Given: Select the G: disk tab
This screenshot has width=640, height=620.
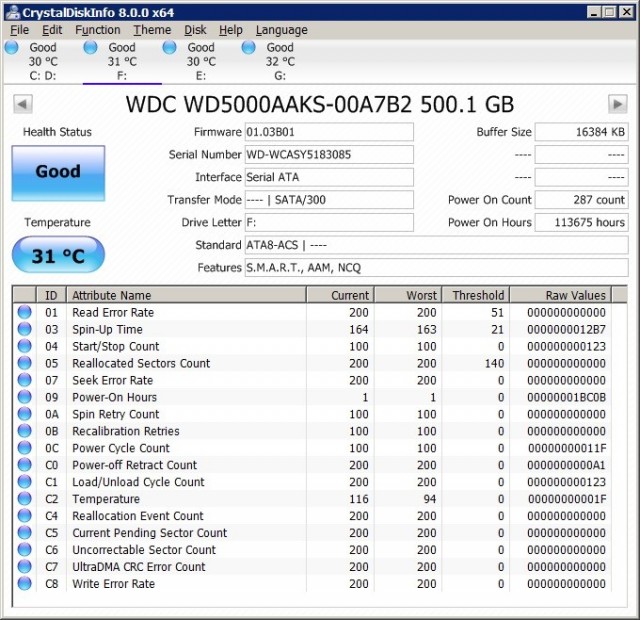Looking at the screenshot, I should point(280,62).
